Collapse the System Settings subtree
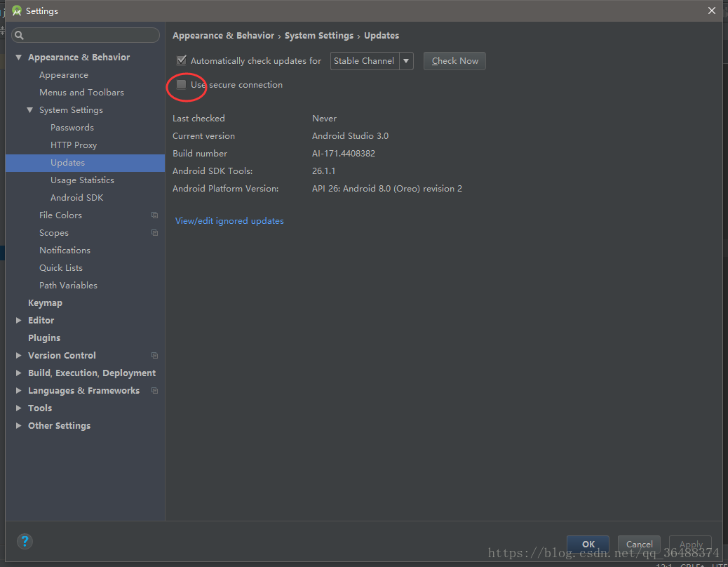 pyautogui.click(x=29, y=110)
